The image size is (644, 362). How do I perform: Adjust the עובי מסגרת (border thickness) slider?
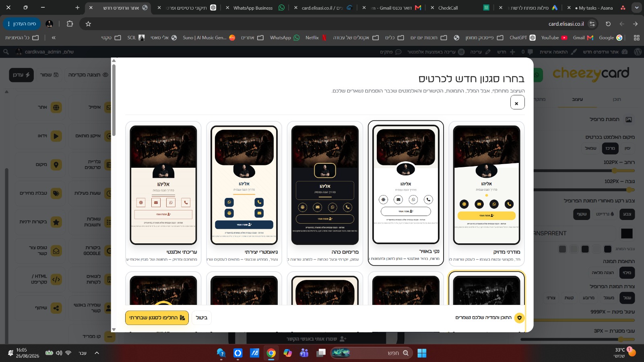click(x=578, y=339)
